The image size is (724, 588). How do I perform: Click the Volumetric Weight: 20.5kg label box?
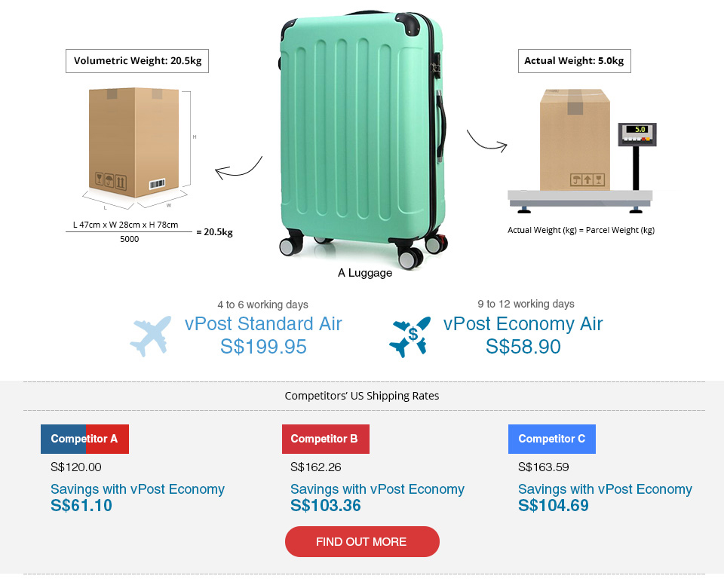tap(137, 61)
